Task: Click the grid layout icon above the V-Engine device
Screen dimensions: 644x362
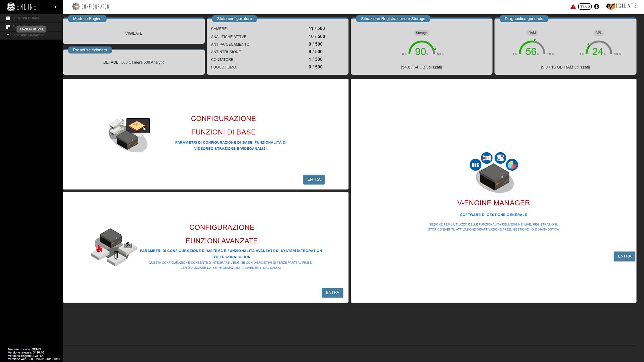Action: tap(487, 158)
